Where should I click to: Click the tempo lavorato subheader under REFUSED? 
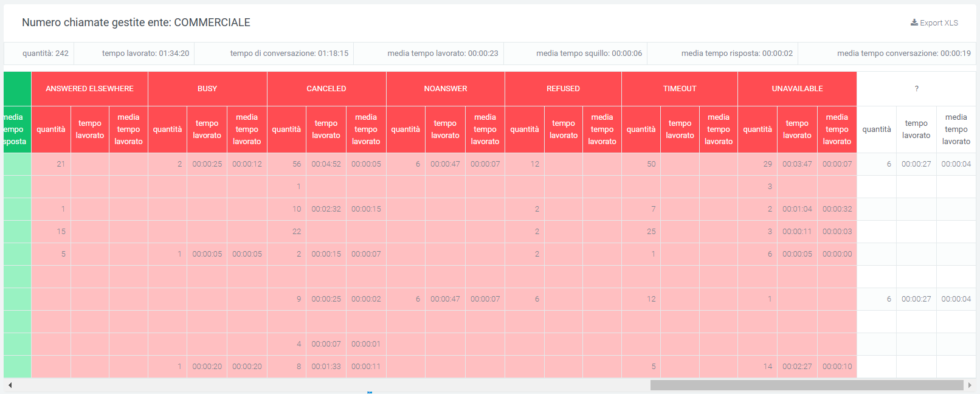click(x=564, y=130)
